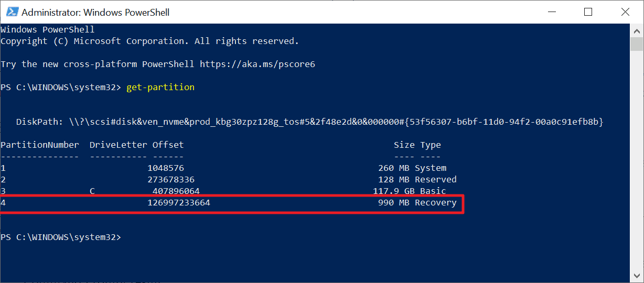Maximize the PowerShell window
This screenshot has height=283, width=644.
[x=588, y=12]
